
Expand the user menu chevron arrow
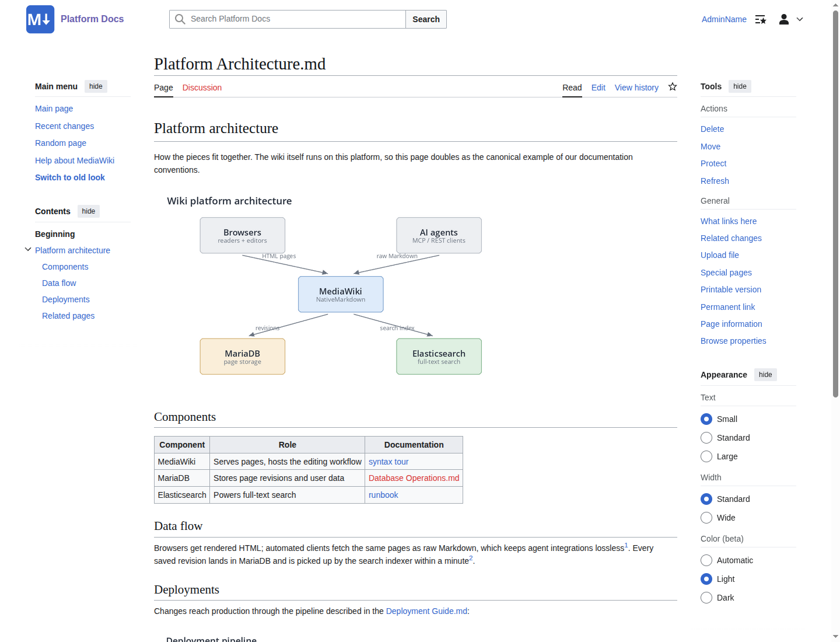pyautogui.click(x=800, y=19)
